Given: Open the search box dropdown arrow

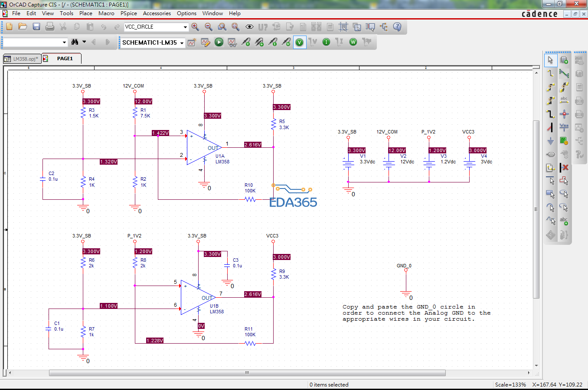Looking at the screenshot, I should (64, 42).
